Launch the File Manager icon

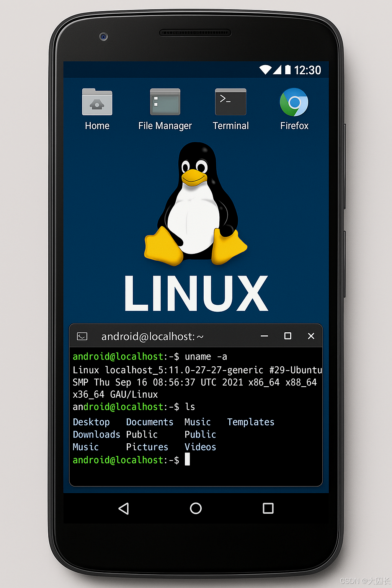click(x=165, y=102)
